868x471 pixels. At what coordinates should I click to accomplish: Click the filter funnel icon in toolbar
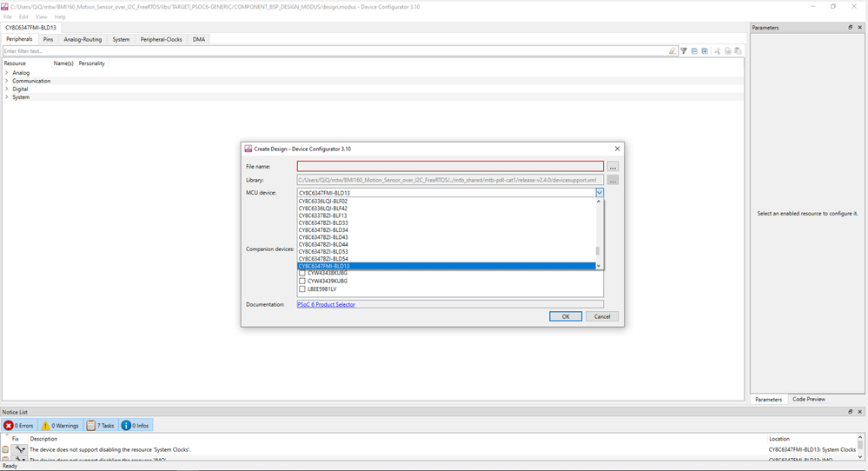pyautogui.click(x=684, y=51)
